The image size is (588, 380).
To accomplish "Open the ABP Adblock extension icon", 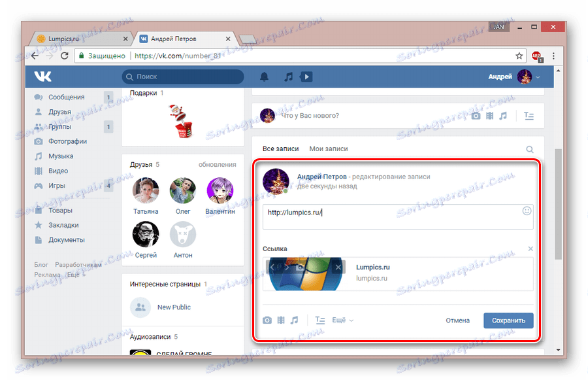I will (536, 56).
